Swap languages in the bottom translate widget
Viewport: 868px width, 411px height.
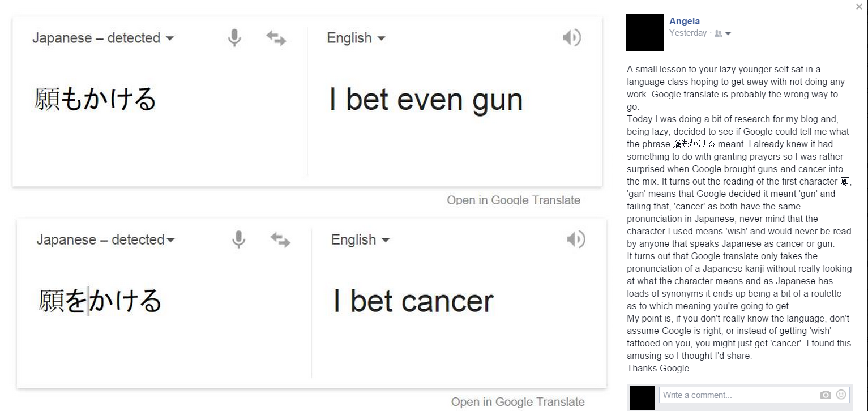click(x=280, y=239)
